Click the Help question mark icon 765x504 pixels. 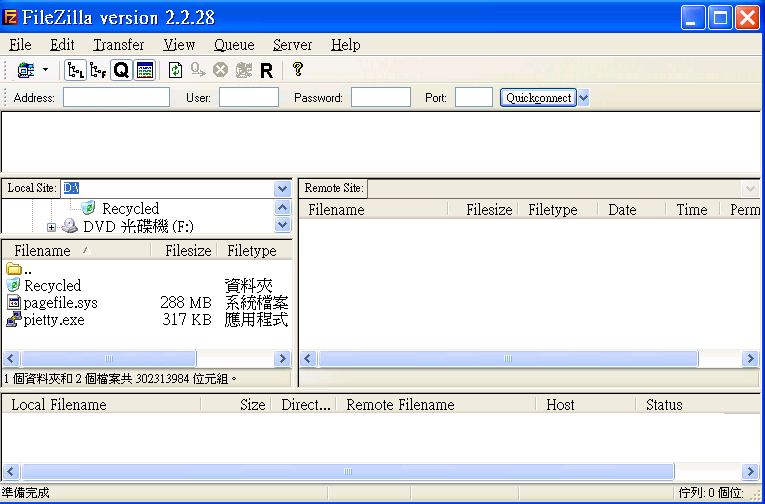(x=298, y=70)
